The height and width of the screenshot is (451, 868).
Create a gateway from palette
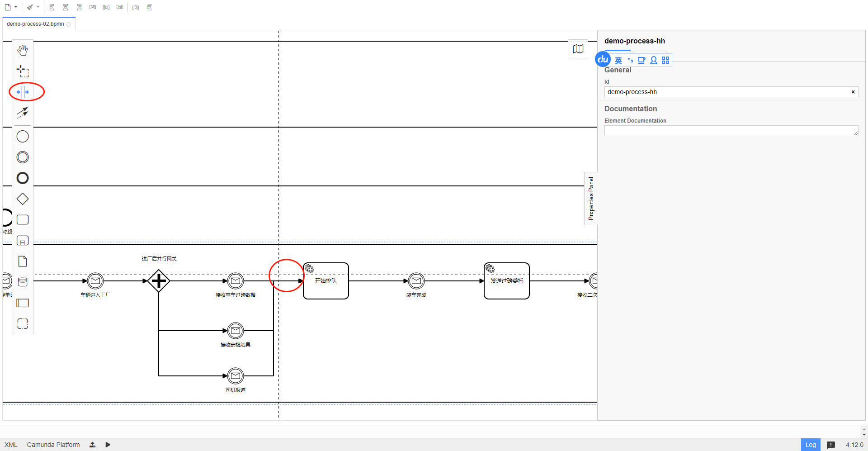[23, 199]
